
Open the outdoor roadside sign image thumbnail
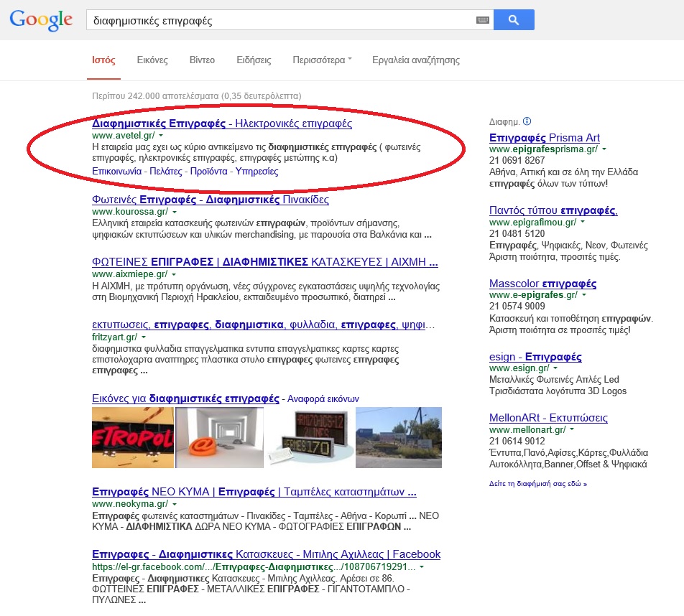point(399,437)
